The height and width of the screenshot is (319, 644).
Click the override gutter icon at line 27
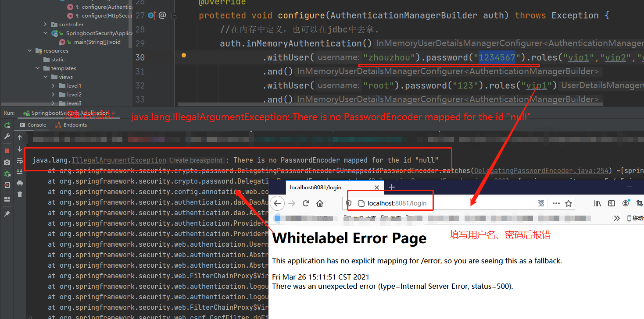152,15
